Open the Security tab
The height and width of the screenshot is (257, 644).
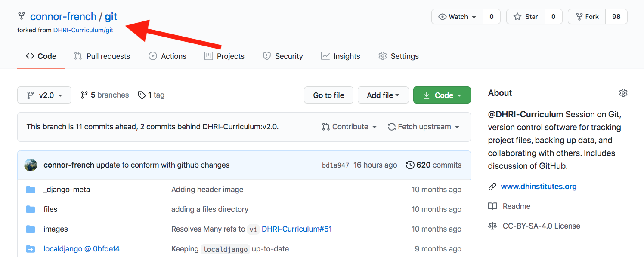click(283, 56)
